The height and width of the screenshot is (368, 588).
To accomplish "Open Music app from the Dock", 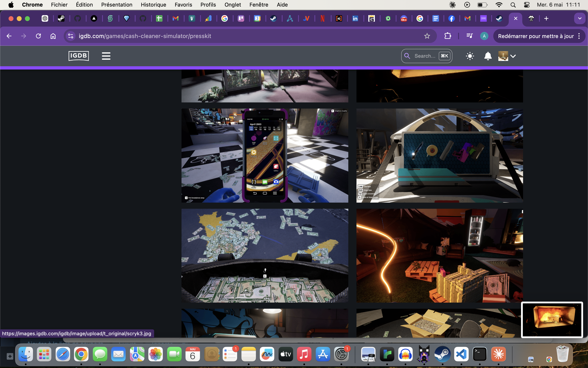I will point(304,354).
